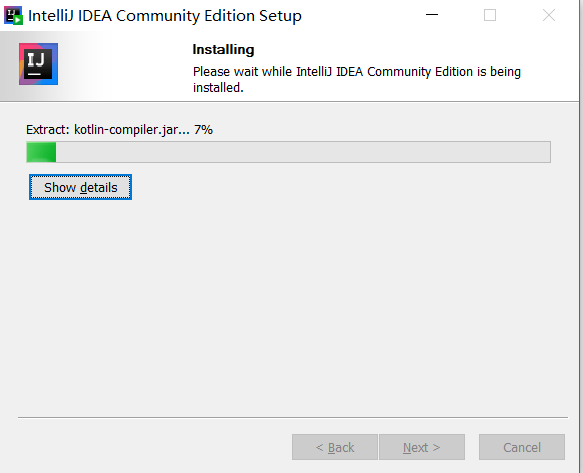Click the word 'installed.' in header description

218,88
